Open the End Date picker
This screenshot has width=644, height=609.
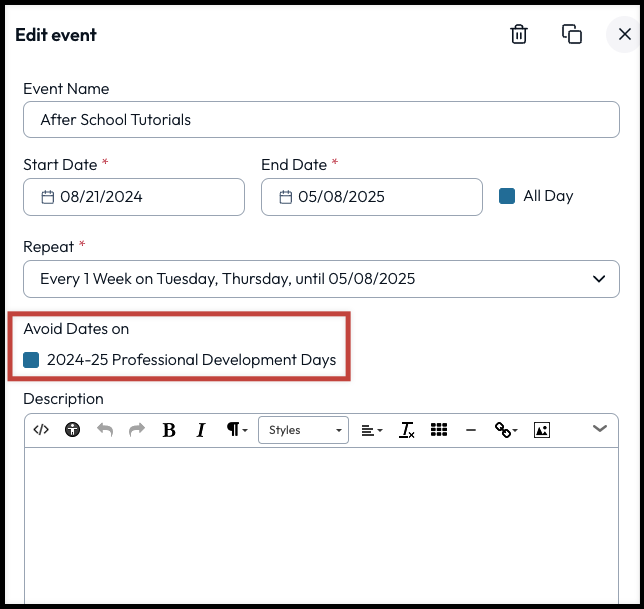coord(372,197)
